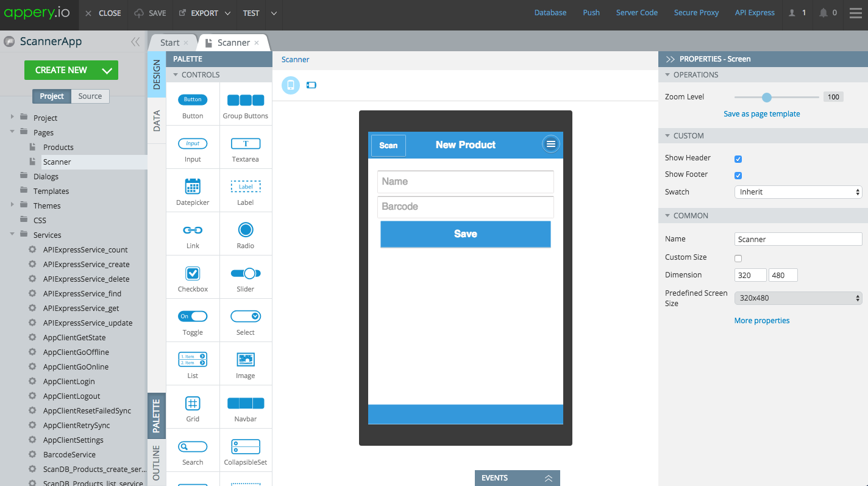Switch to Project view toggle
This screenshot has width=868, height=486.
(x=52, y=96)
